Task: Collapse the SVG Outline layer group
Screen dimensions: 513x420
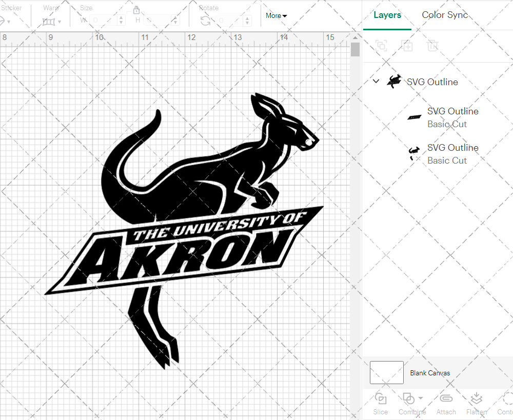Action: (x=376, y=81)
